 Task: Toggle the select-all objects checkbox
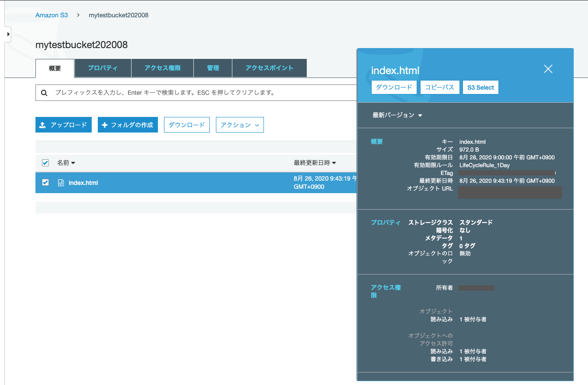(x=45, y=163)
